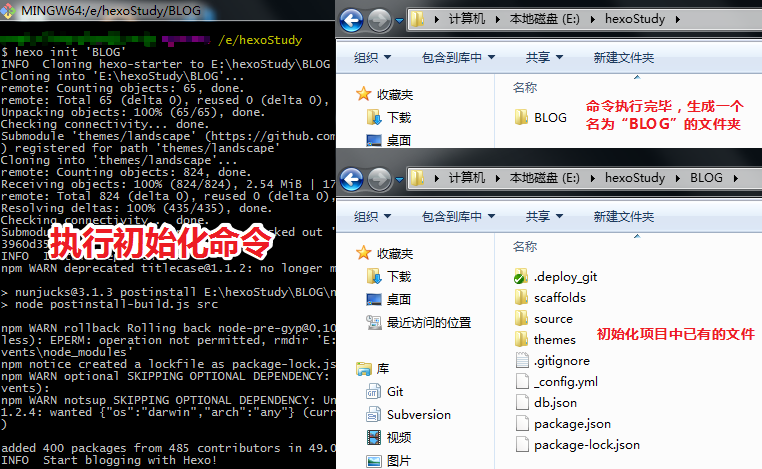Click hexoStudy breadcrumb in lower BLOG Explorer window

coord(635,178)
